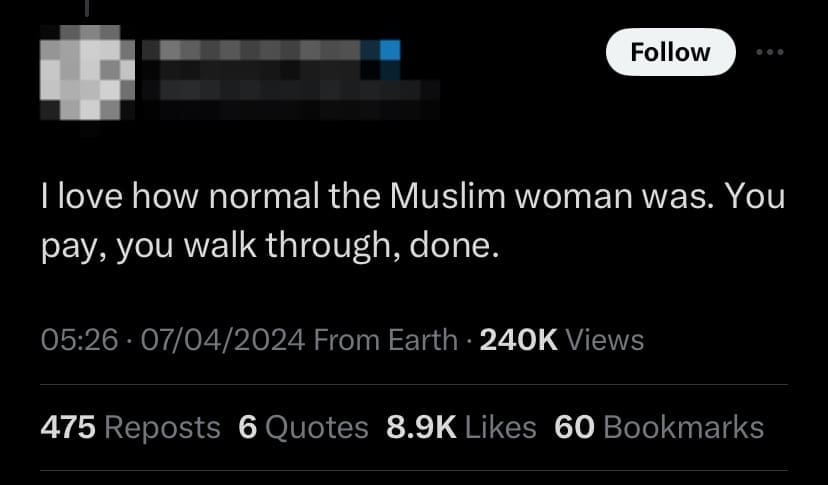Select the blurred username handle line
The height and width of the screenshot is (485, 828).
click(x=290, y=90)
